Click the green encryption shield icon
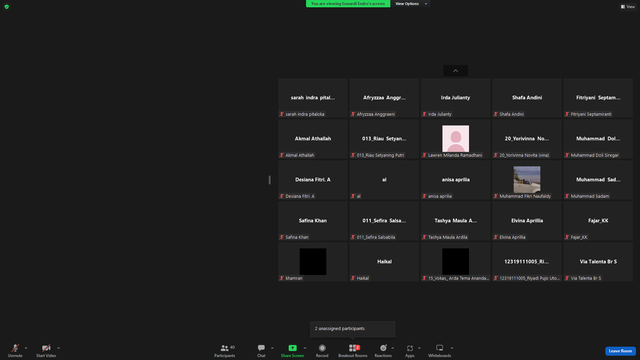The width and height of the screenshot is (640, 360). pyautogui.click(x=7, y=7)
